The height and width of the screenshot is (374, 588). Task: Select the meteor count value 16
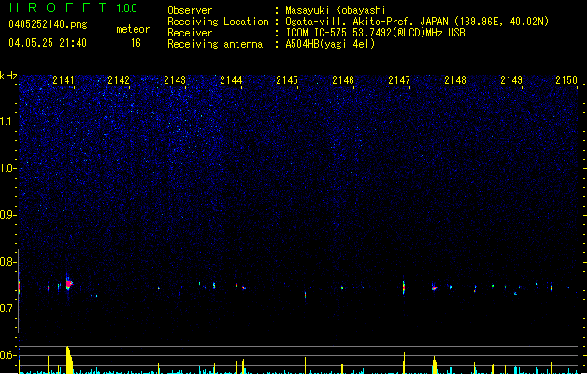pos(136,43)
